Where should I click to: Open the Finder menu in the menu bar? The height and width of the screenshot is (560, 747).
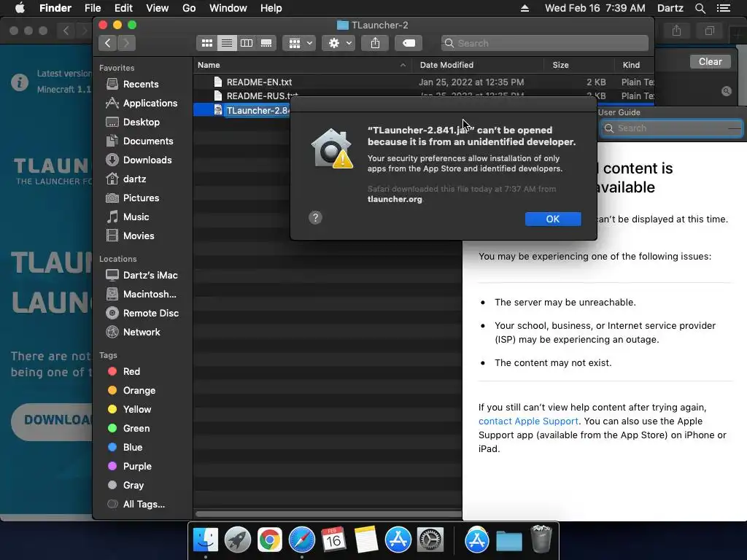[55, 8]
